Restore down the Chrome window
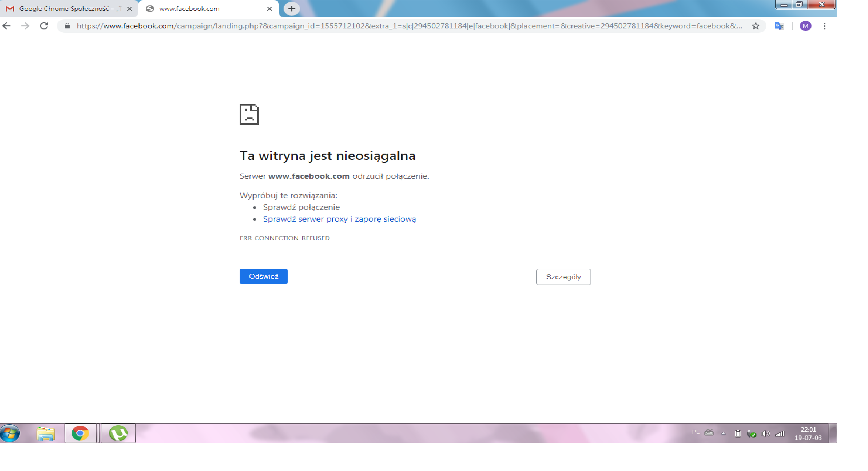The height and width of the screenshot is (471, 868). tap(799, 4)
